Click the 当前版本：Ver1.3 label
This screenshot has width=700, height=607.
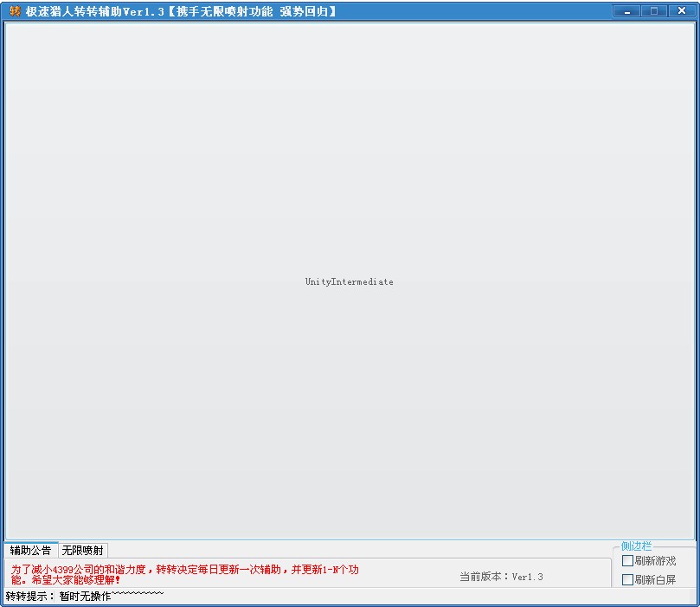point(501,577)
